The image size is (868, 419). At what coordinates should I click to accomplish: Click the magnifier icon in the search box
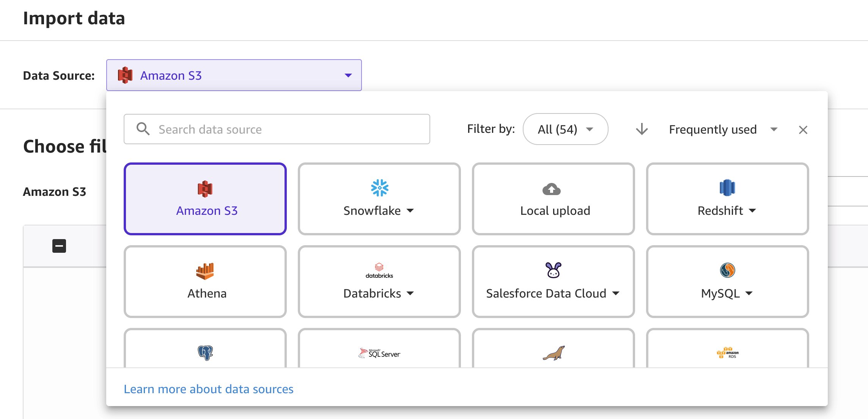pyautogui.click(x=143, y=129)
